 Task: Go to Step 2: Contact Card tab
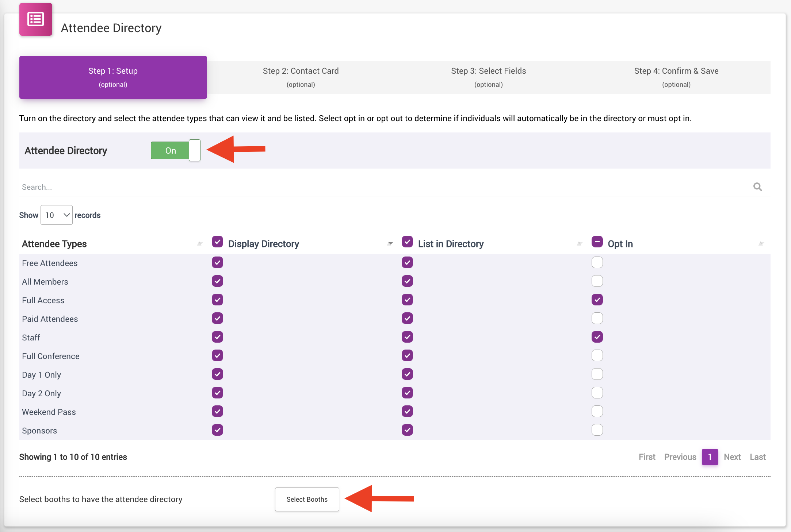[301, 77]
